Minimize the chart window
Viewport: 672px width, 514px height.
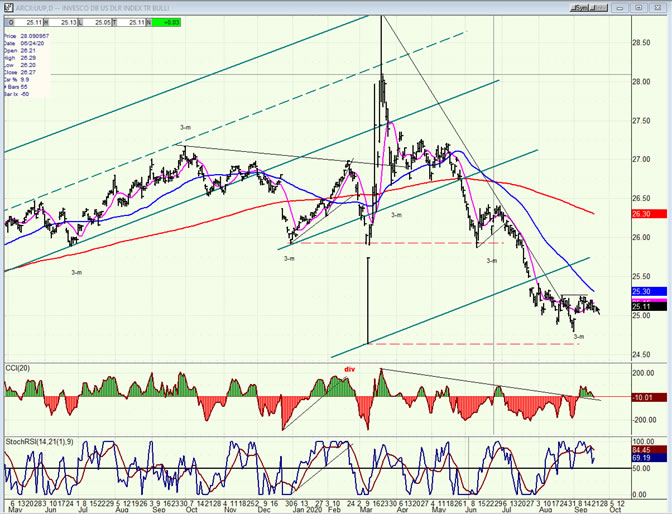click(621, 8)
